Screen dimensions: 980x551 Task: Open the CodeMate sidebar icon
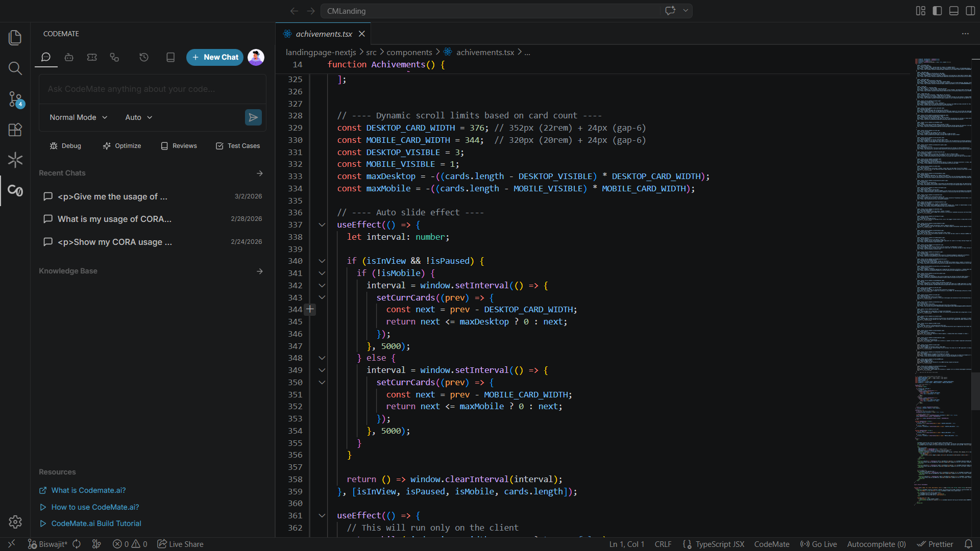pyautogui.click(x=15, y=191)
